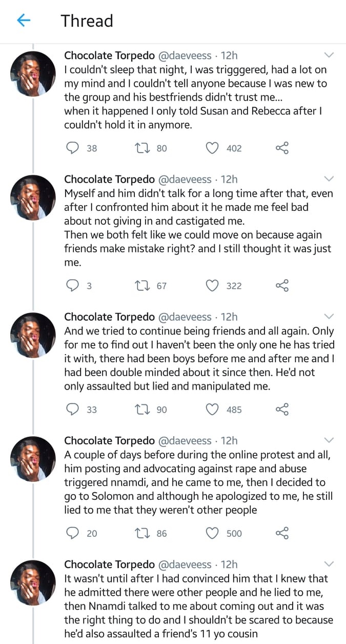Go back using the blue arrow
346x644 pixels.
tap(24, 21)
